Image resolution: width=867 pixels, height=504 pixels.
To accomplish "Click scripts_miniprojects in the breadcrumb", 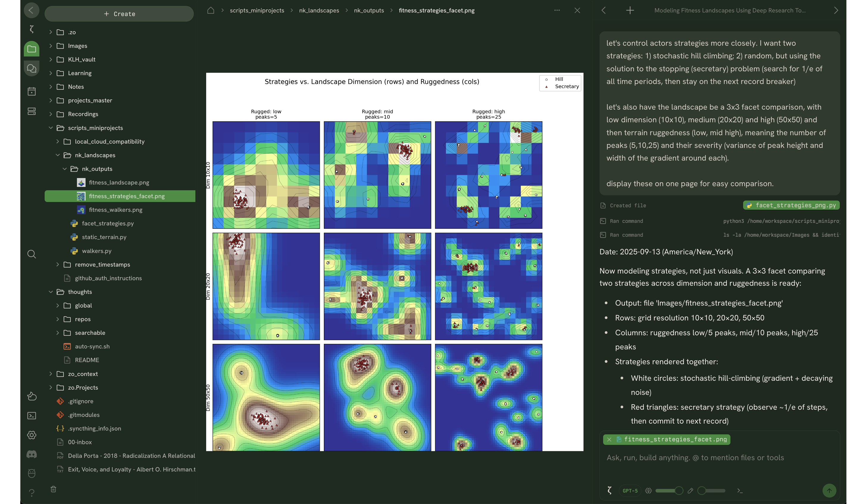I will (x=257, y=10).
